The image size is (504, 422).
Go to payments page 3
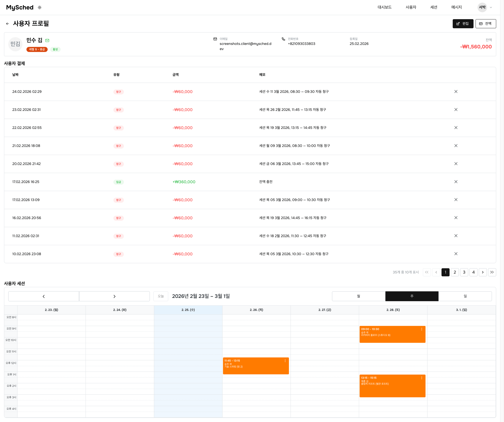tap(464, 272)
